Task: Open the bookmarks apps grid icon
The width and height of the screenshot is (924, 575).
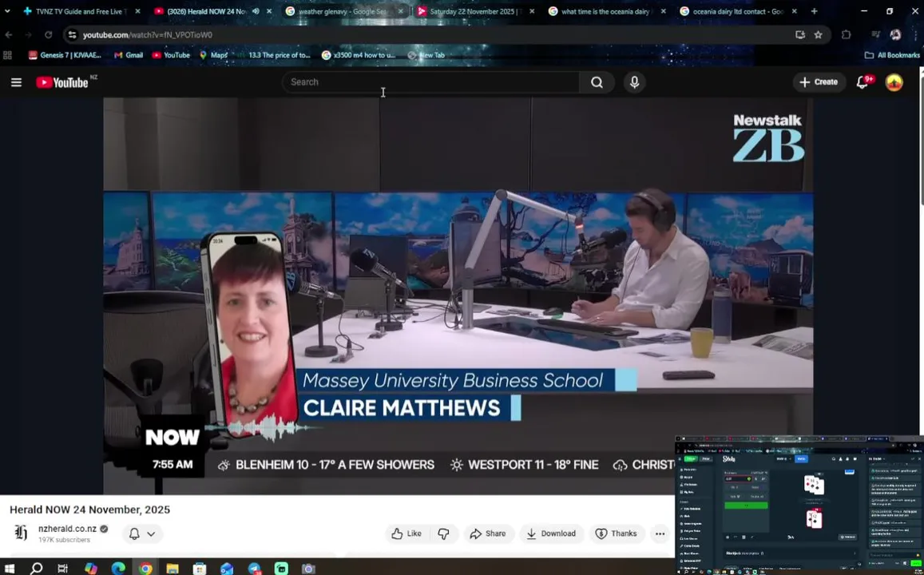Action: pyautogui.click(x=8, y=55)
